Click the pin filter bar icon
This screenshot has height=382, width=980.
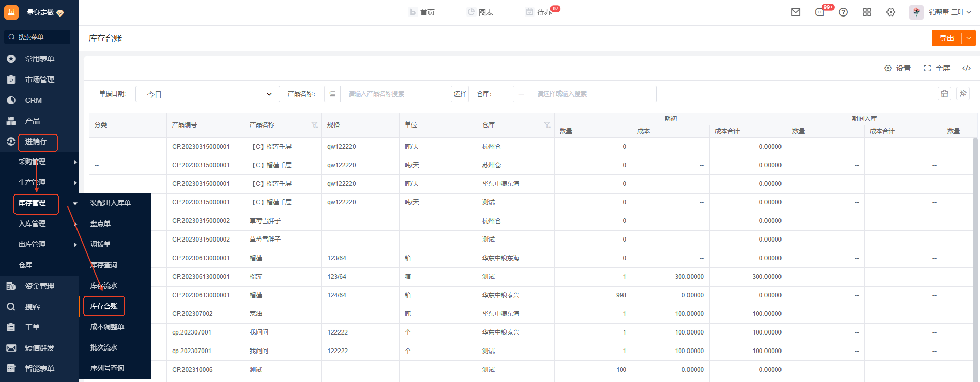(x=963, y=93)
